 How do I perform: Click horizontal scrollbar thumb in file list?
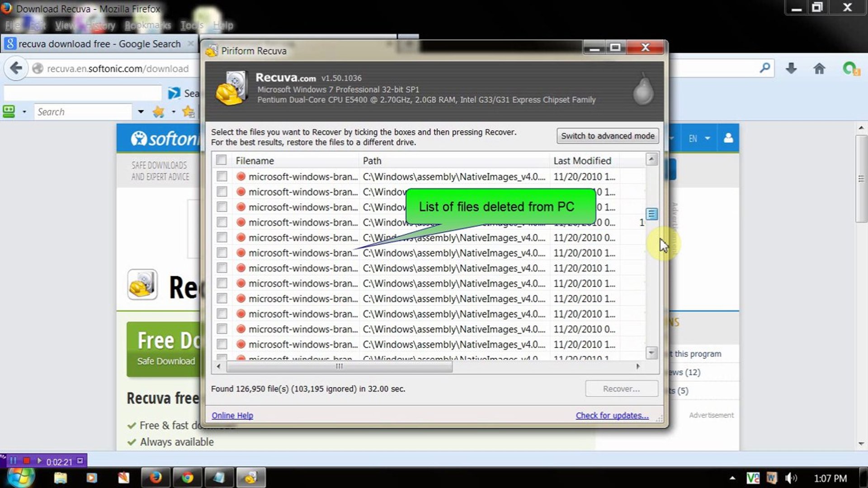click(339, 366)
